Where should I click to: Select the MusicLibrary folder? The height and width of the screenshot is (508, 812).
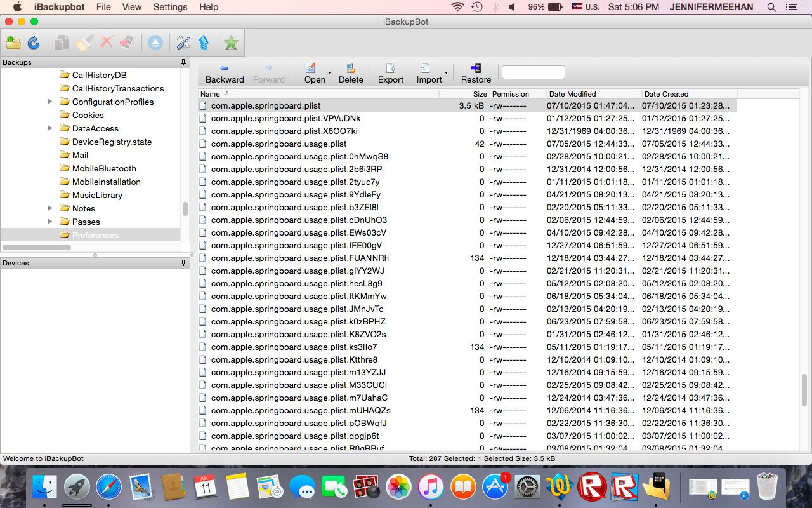(x=97, y=195)
